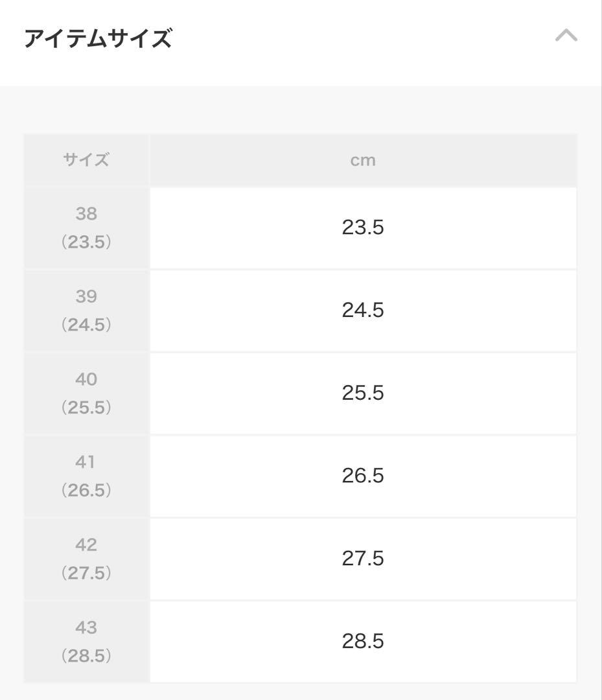Click size 41 (26.5) row label
Screen dimensions: 602x700
click(87, 476)
